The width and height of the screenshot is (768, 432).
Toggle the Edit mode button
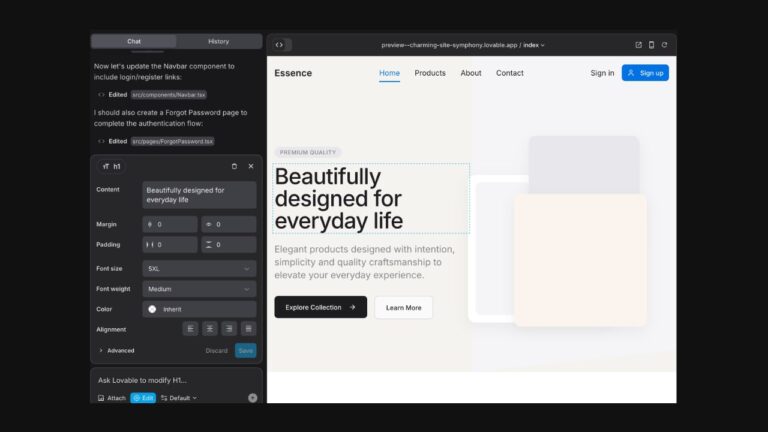click(x=143, y=398)
